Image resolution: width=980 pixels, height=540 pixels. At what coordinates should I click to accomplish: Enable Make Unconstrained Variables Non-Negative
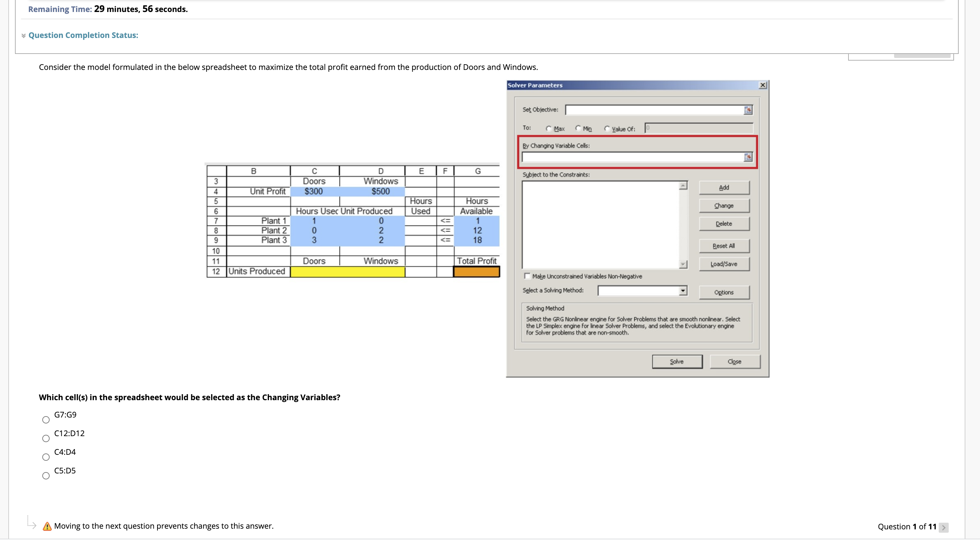(x=527, y=276)
